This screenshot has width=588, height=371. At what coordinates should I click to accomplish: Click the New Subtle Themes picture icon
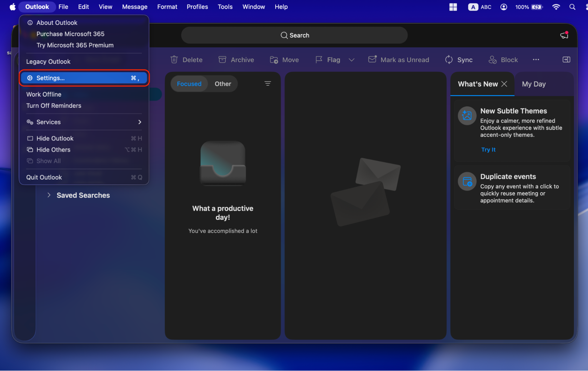467,115
